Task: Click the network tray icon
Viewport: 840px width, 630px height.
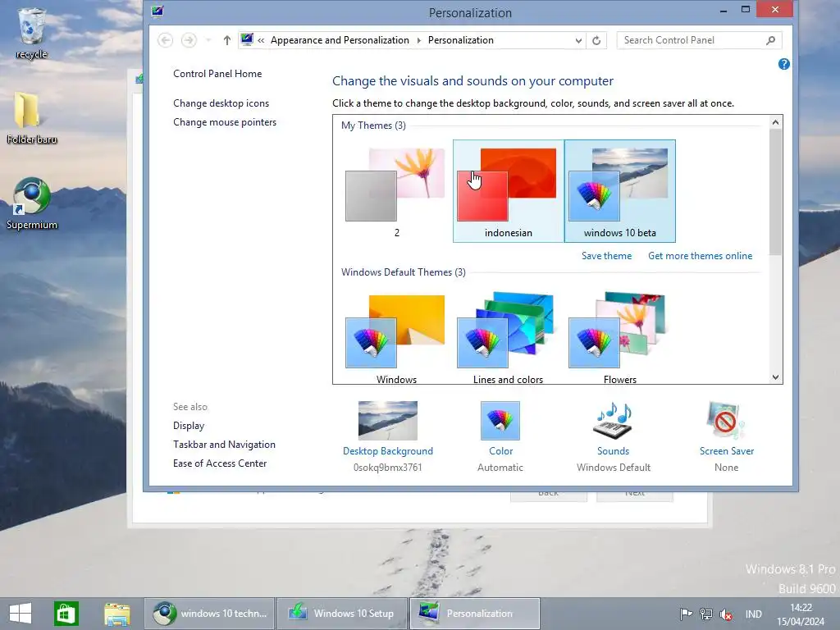Action: coord(706,614)
